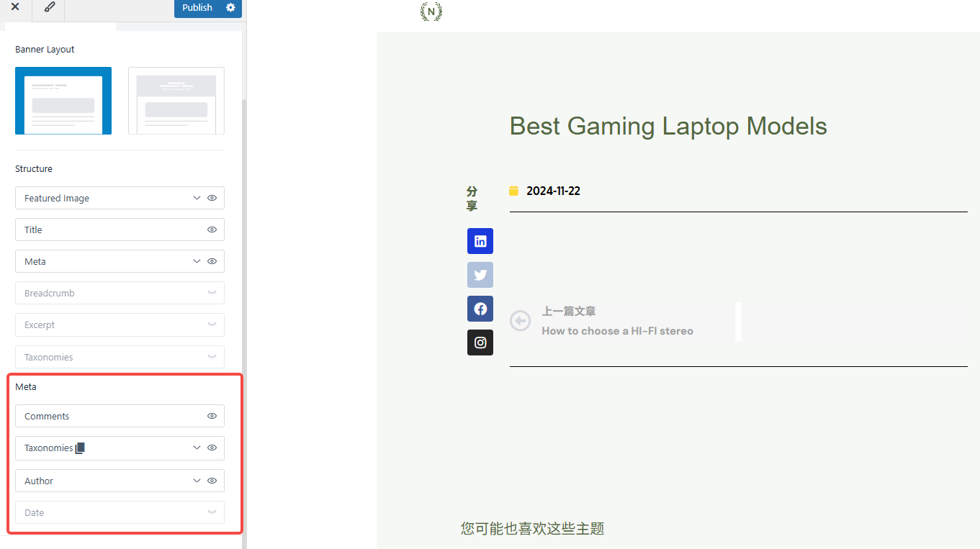
Task: Click the 'Best Gaming Laptop Models' title
Action: tap(668, 126)
